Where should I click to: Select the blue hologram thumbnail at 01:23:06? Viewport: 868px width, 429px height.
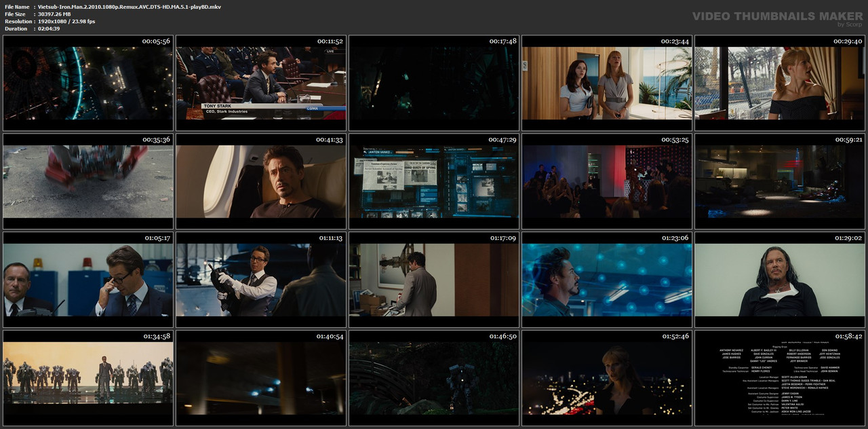pyautogui.click(x=607, y=280)
